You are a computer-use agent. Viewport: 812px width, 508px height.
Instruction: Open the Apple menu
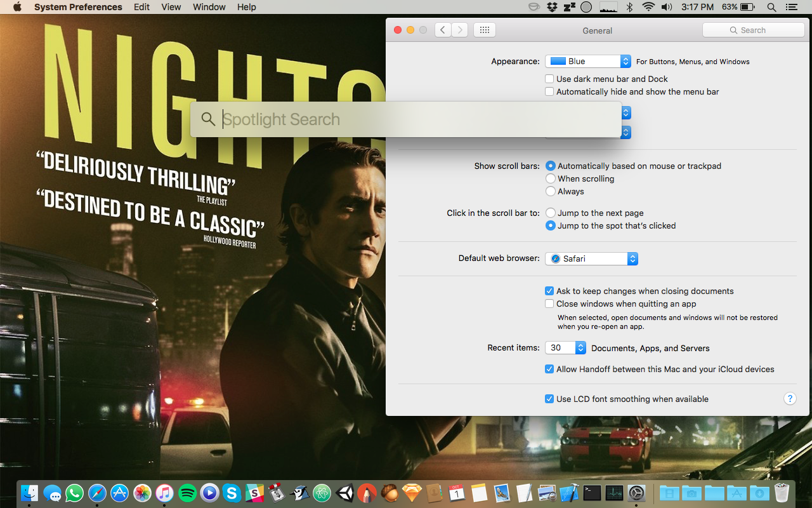pos(17,7)
